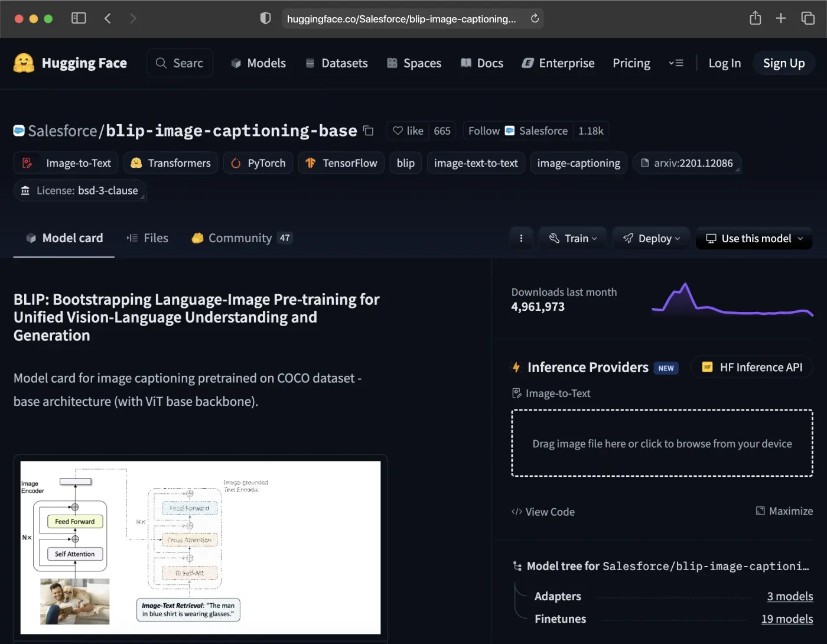This screenshot has height=644, width=827.
Task: Open Safari tab overview icon
Action: (x=808, y=18)
